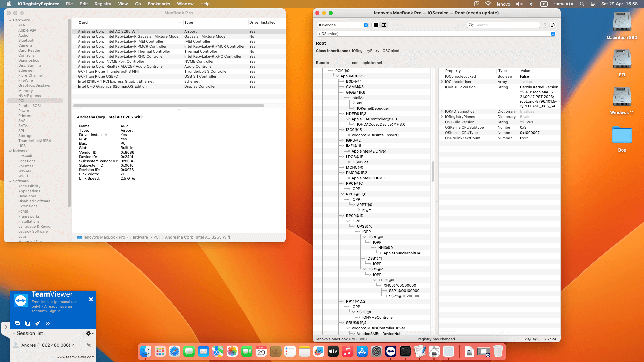Open Freeform from the Dock
Image resolution: width=644 pixels, height=362 pixels.
coord(319,351)
